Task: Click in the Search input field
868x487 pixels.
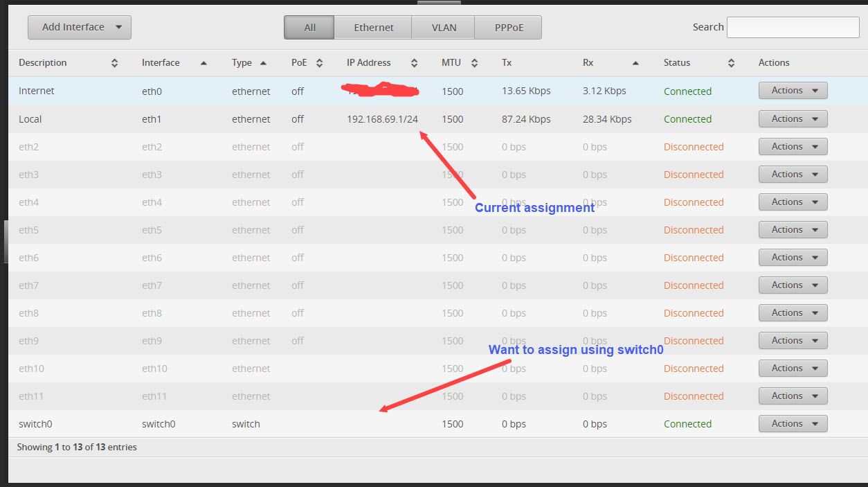Action: 793,27
